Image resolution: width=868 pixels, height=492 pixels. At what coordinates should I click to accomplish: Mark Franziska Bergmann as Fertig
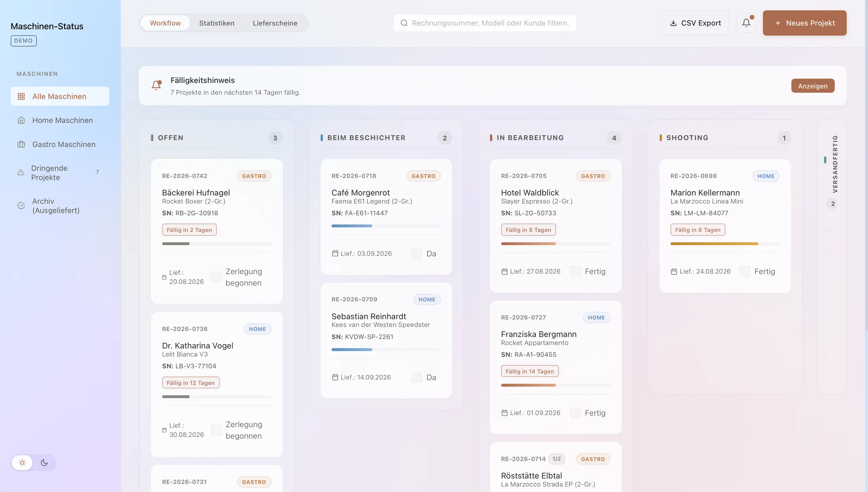coord(575,413)
